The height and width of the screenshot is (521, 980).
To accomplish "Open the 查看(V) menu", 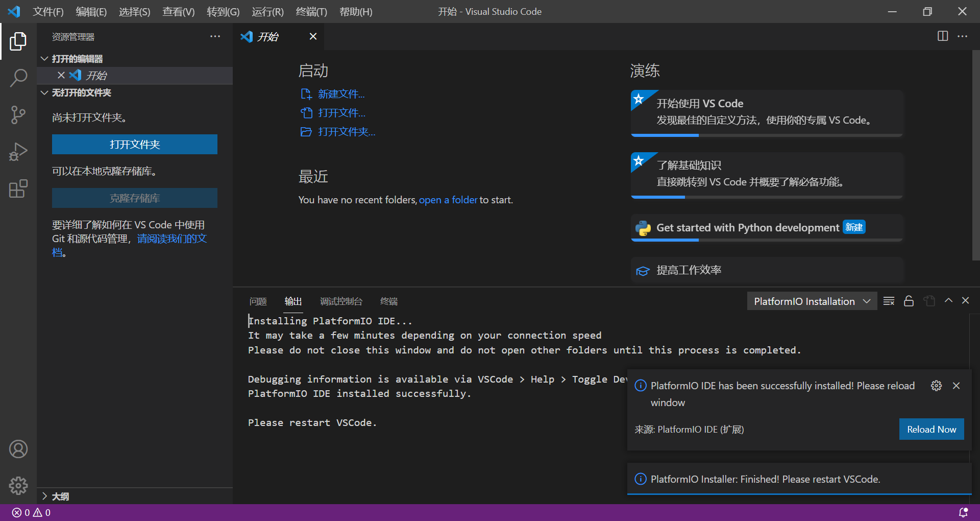I will pyautogui.click(x=179, y=12).
